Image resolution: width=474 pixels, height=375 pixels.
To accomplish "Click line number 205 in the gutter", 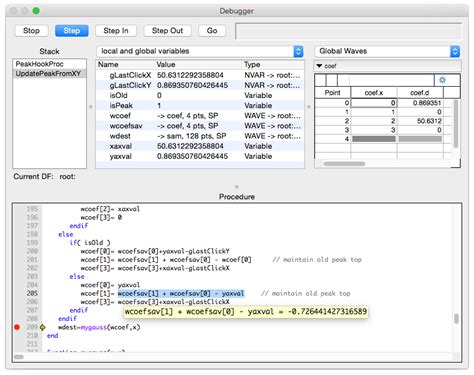I will pyautogui.click(x=32, y=293).
